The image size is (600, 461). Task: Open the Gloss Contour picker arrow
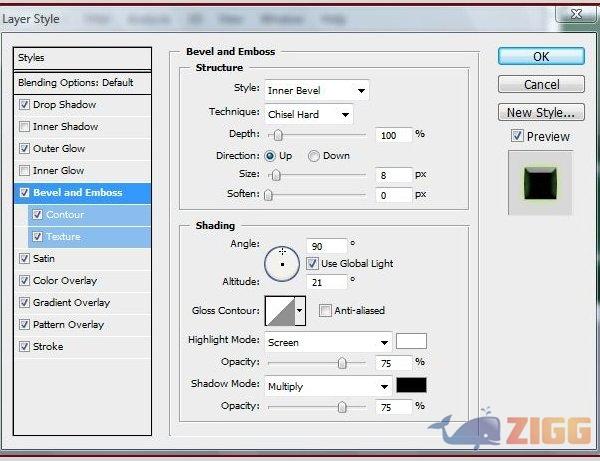[299, 311]
